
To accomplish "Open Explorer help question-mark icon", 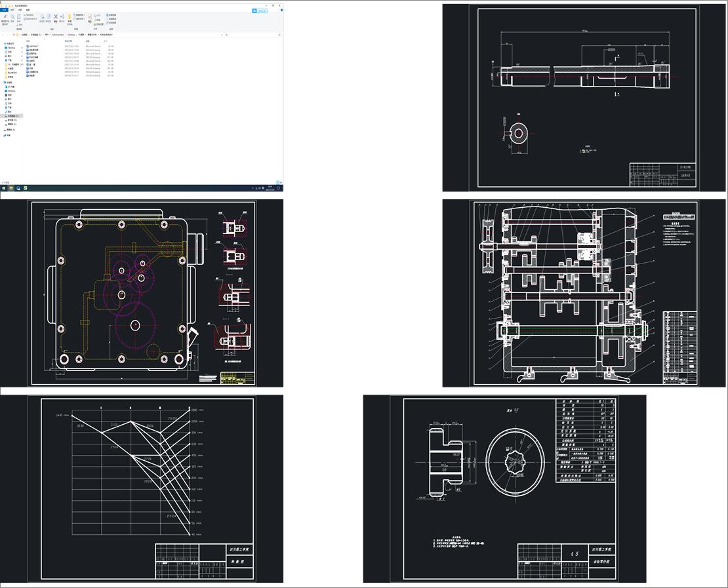I will click(x=281, y=10).
